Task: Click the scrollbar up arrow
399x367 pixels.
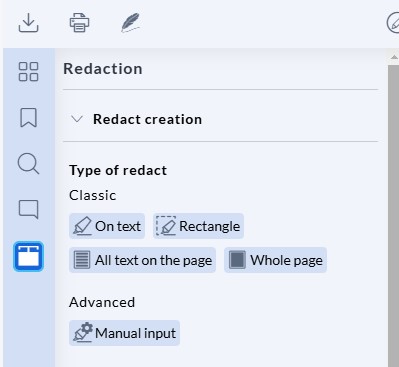Action: click(394, 57)
